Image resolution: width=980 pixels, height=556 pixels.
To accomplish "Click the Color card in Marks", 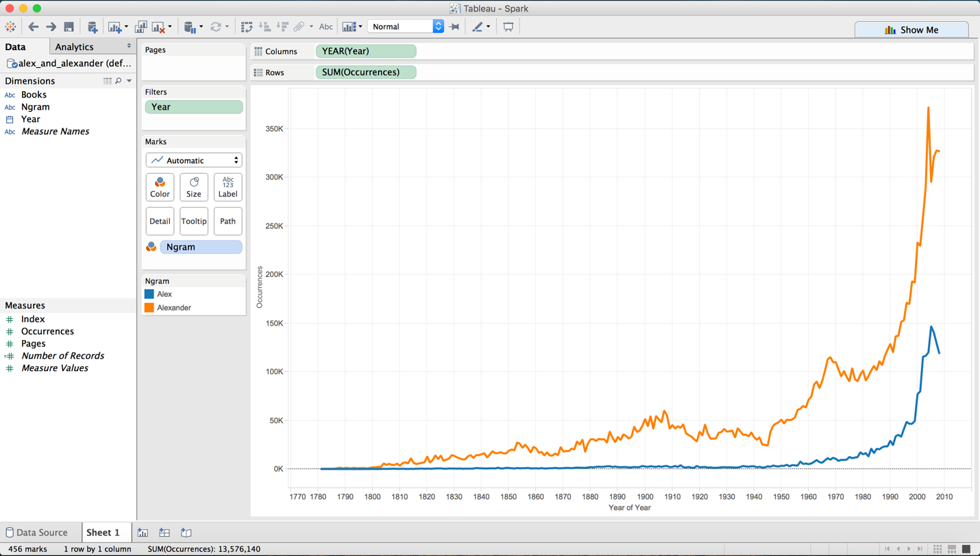I will pos(160,187).
